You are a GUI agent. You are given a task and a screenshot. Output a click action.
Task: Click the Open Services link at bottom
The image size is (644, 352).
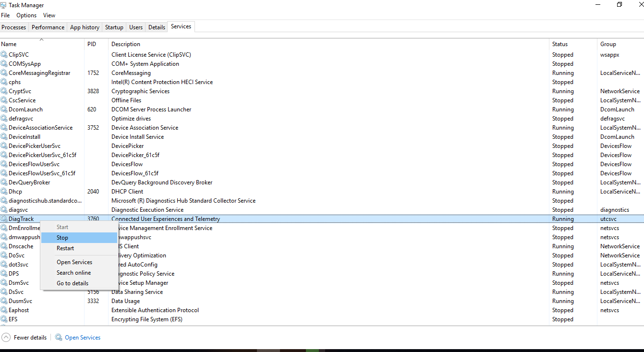[x=83, y=338]
